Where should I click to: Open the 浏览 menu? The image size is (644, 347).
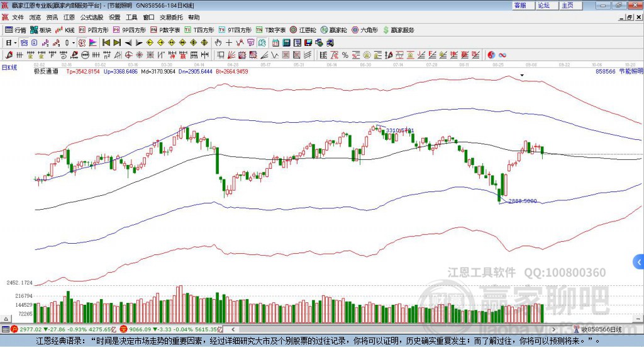(35, 17)
